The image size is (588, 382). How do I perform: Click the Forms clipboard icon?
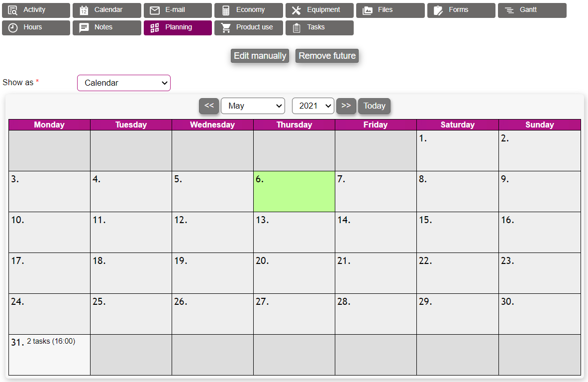438,10
